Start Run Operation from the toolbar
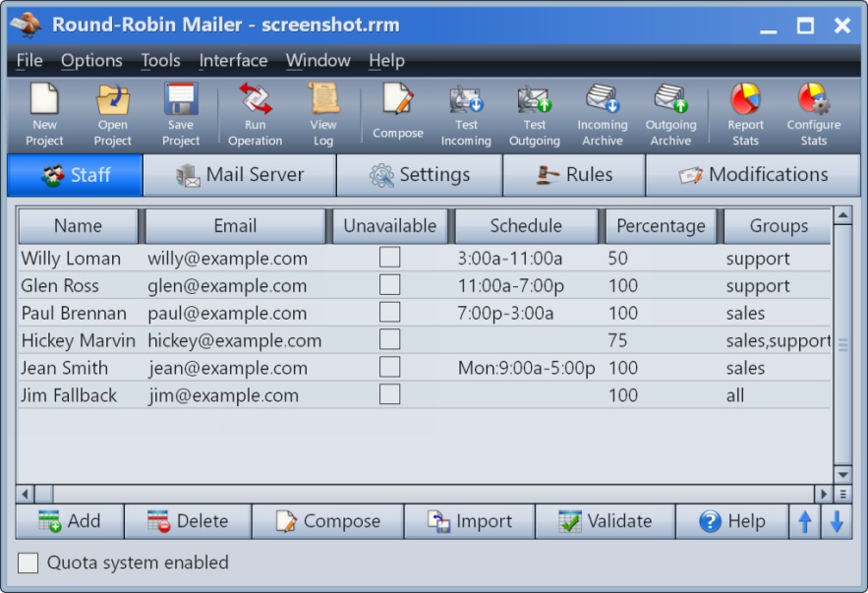868x593 pixels. [255, 101]
